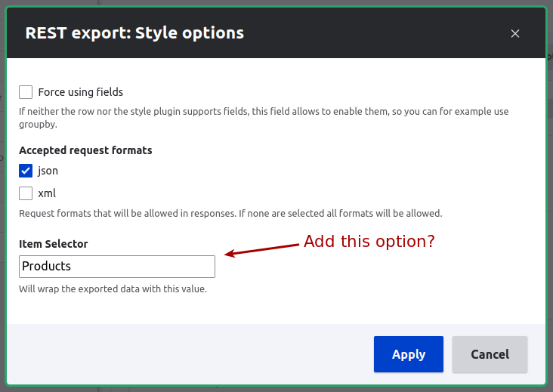Click the blue checkmark icon beside json
The height and width of the screenshot is (392, 553).
26,171
